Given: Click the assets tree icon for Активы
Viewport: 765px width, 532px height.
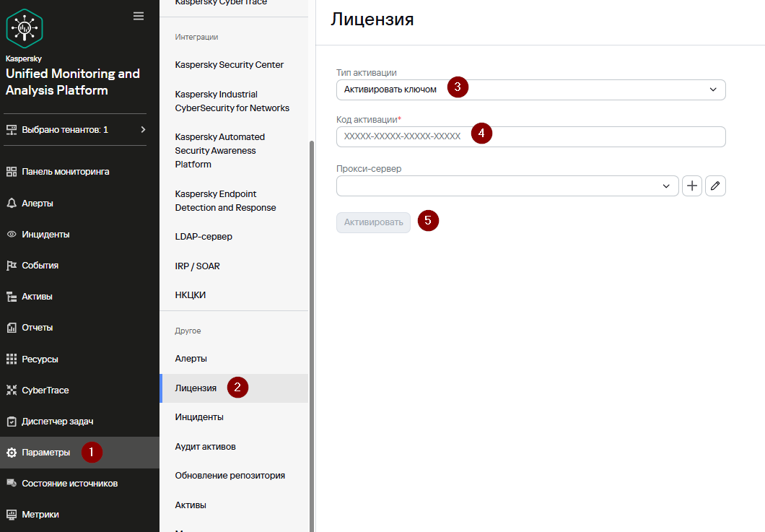Looking at the screenshot, I should tap(12, 297).
